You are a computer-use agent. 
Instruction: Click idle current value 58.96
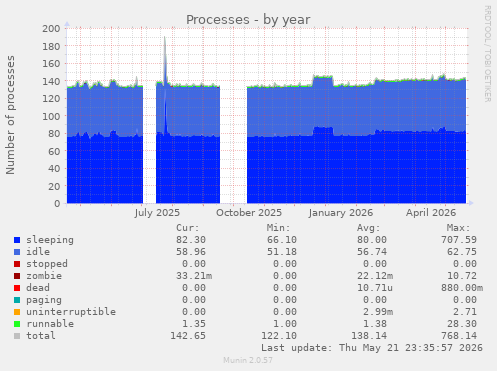point(191,252)
